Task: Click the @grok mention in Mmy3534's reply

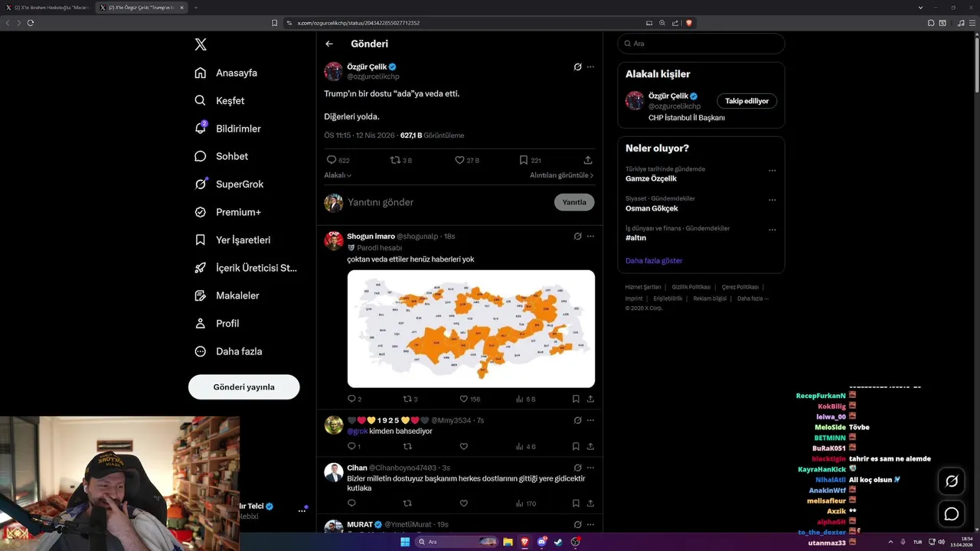Action: coord(358,431)
